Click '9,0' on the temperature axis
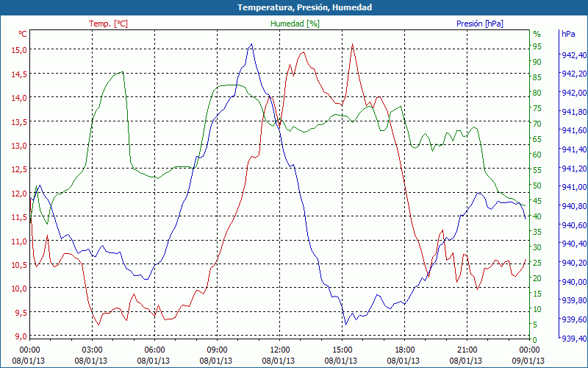Screen dimensions: 588x368 pos(21,336)
